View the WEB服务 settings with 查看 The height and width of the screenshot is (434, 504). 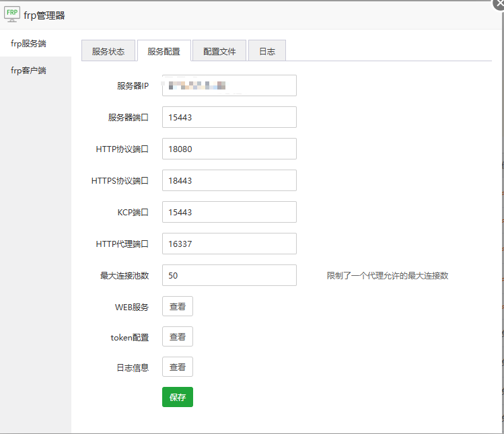tap(178, 306)
